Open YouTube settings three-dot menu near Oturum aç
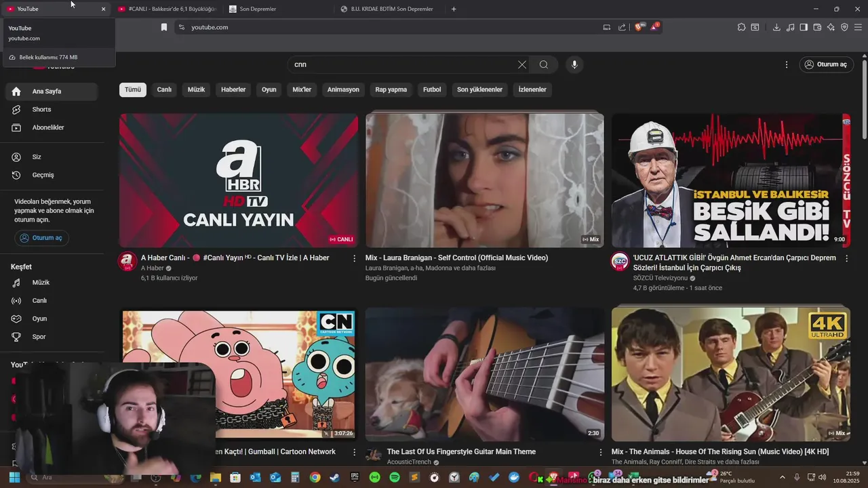The image size is (868, 488). [787, 64]
